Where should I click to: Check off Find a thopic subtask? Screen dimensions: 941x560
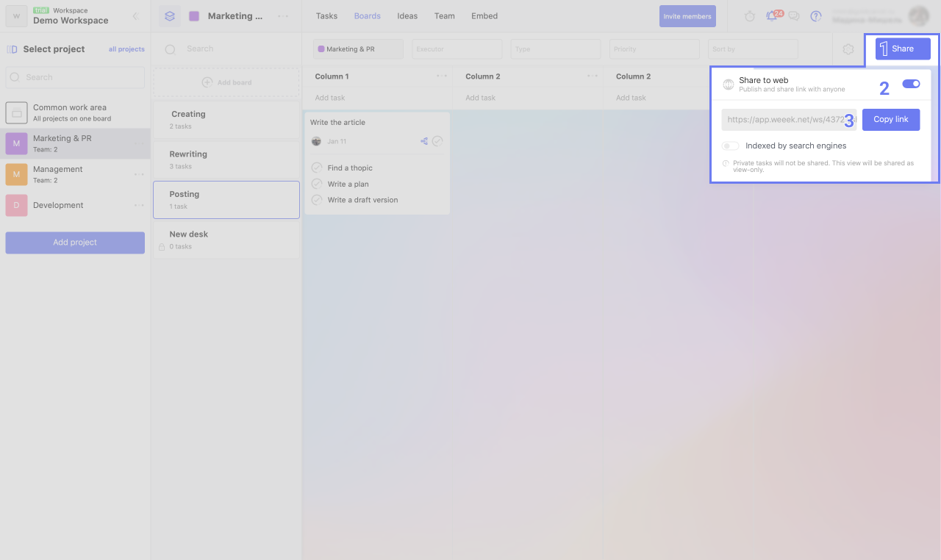[317, 168]
